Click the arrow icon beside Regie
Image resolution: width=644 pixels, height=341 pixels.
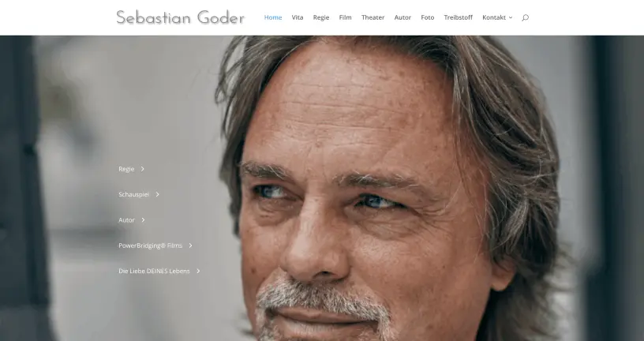click(143, 169)
